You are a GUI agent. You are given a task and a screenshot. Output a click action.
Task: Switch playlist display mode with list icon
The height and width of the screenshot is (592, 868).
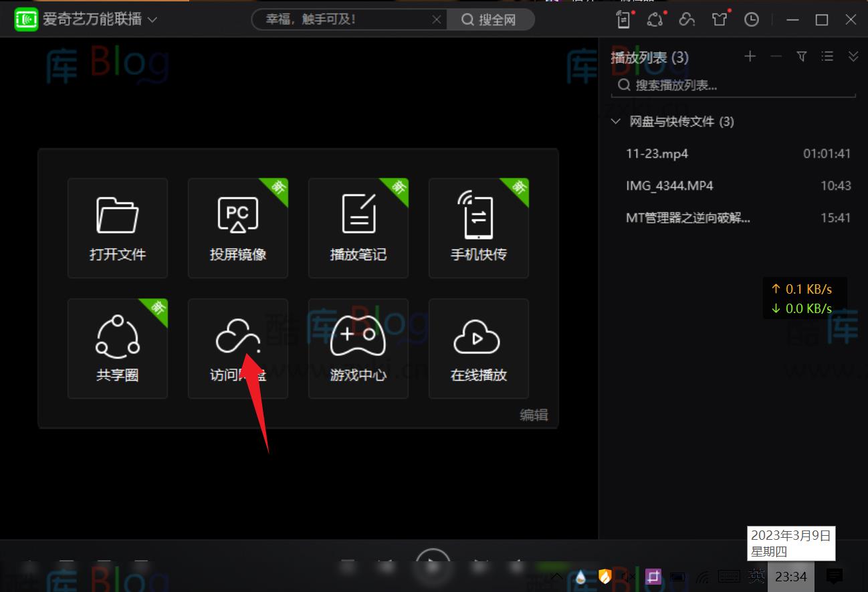[x=827, y=57]
